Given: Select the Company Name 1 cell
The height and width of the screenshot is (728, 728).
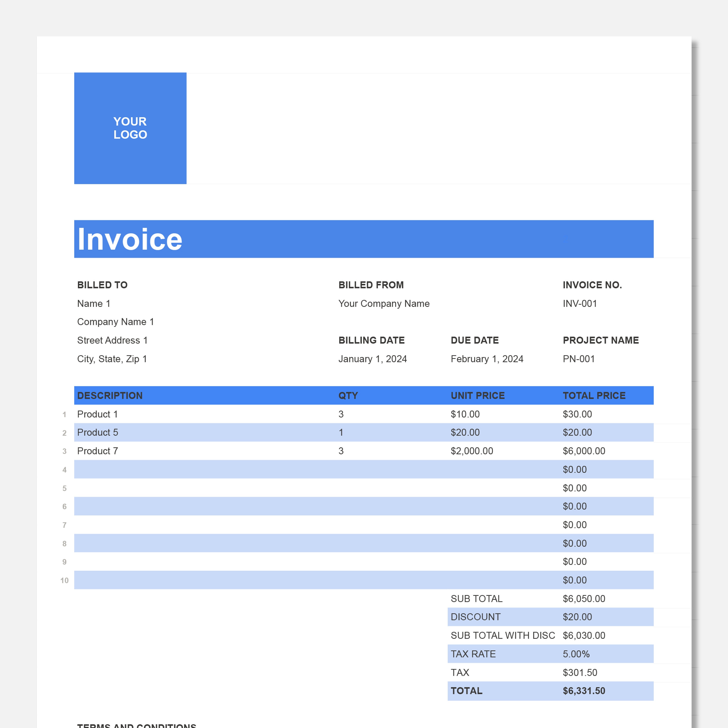Looking at the screenshot, I should coord(115,322).
